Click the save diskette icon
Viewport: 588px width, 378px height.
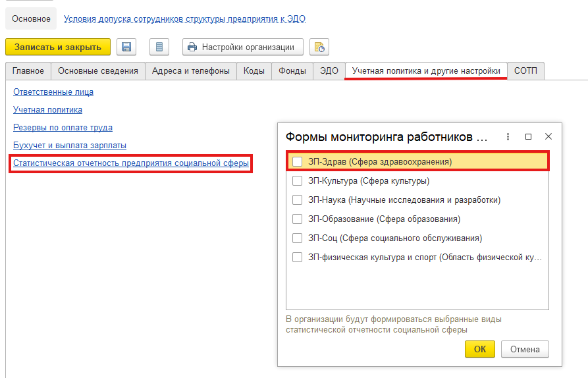[126, 47]
